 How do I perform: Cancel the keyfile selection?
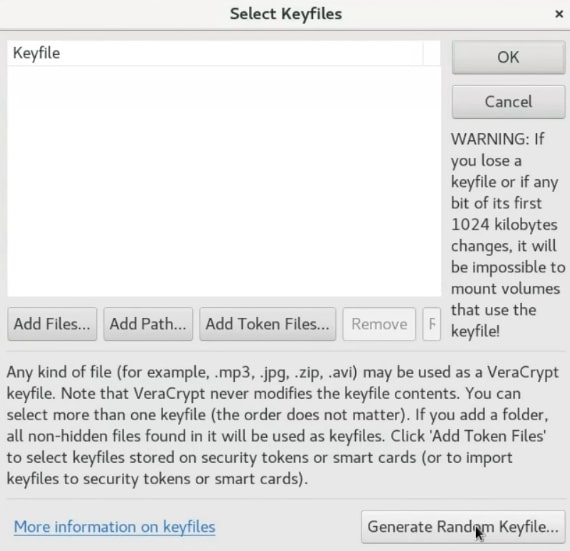508,102
